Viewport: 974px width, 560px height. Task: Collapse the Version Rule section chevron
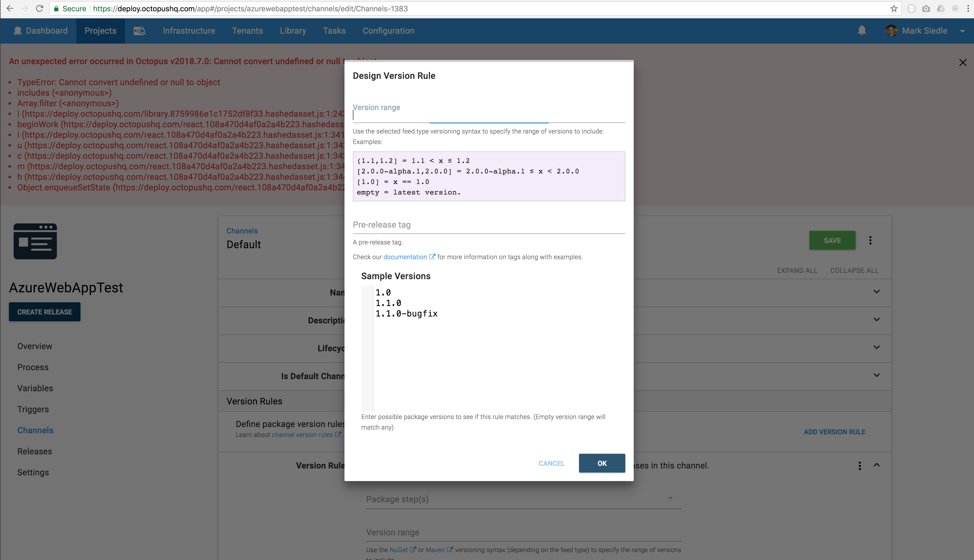[876, 465]
